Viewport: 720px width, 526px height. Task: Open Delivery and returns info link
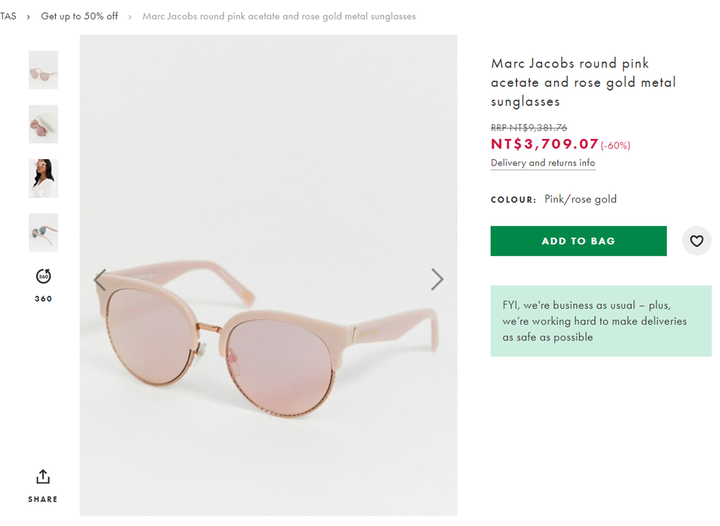(x=543, y=163)
